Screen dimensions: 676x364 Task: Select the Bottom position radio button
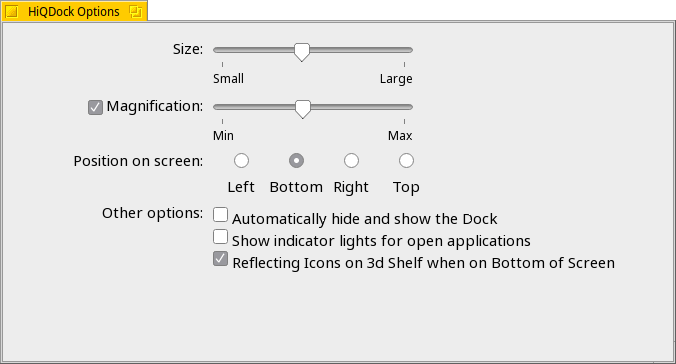coord(296,160)
